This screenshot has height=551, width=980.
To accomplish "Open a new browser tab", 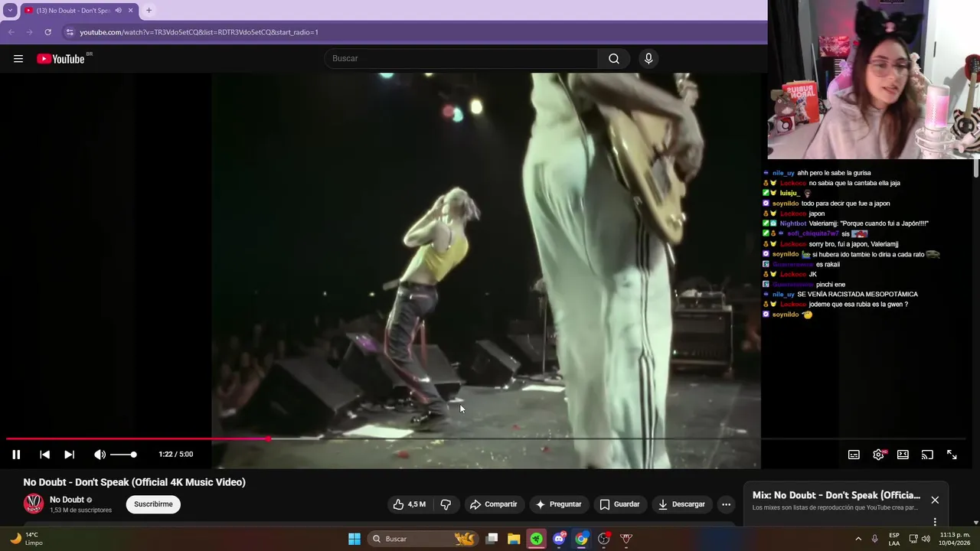I will click(x=149, y=11).
